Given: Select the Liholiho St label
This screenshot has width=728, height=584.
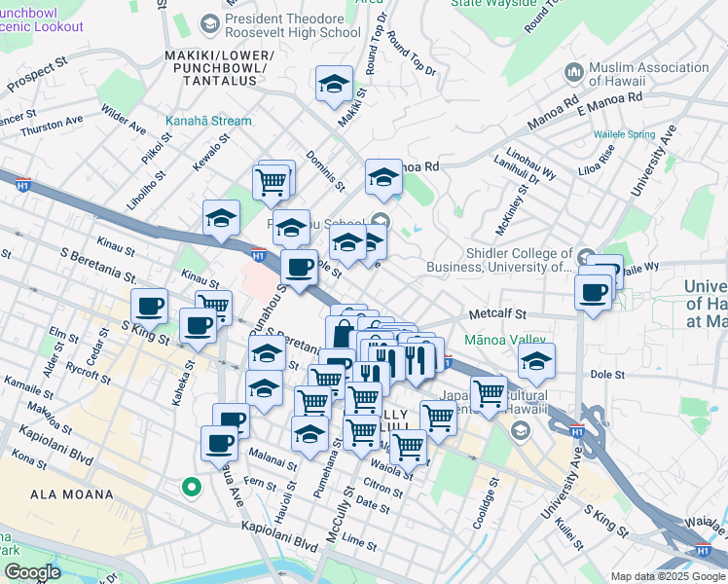Looking at the screenshot, I should click(x=146, y=191).
